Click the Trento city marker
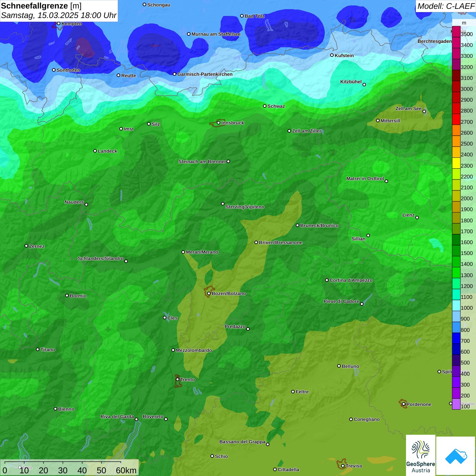 tap(177, 379)
